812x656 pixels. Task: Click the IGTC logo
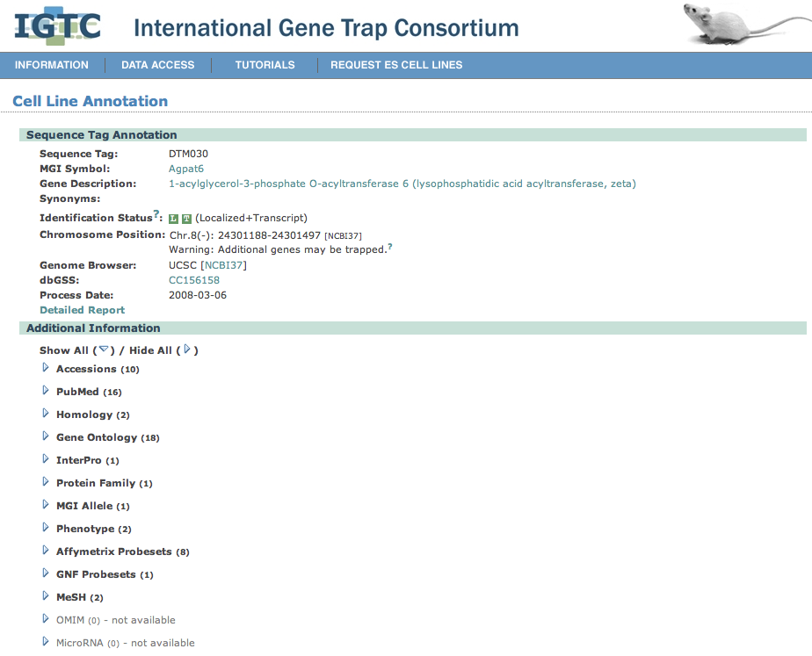pyautogui.click(x=57, y=25)
